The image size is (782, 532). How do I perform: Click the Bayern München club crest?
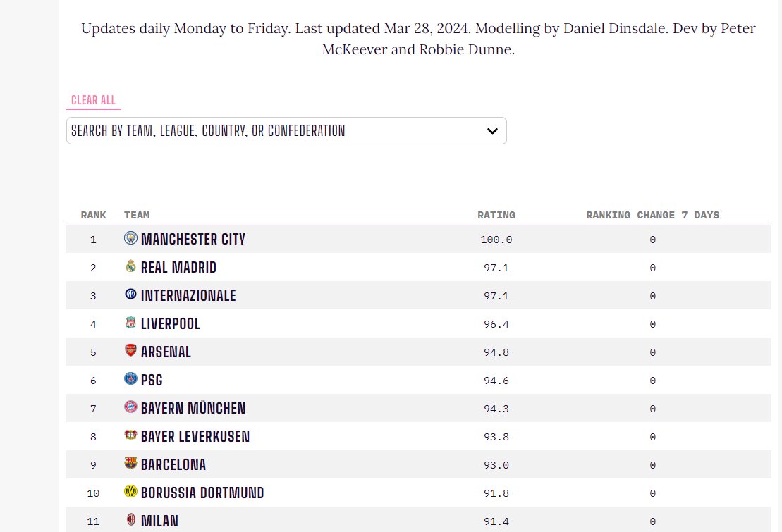click(130, 407)
